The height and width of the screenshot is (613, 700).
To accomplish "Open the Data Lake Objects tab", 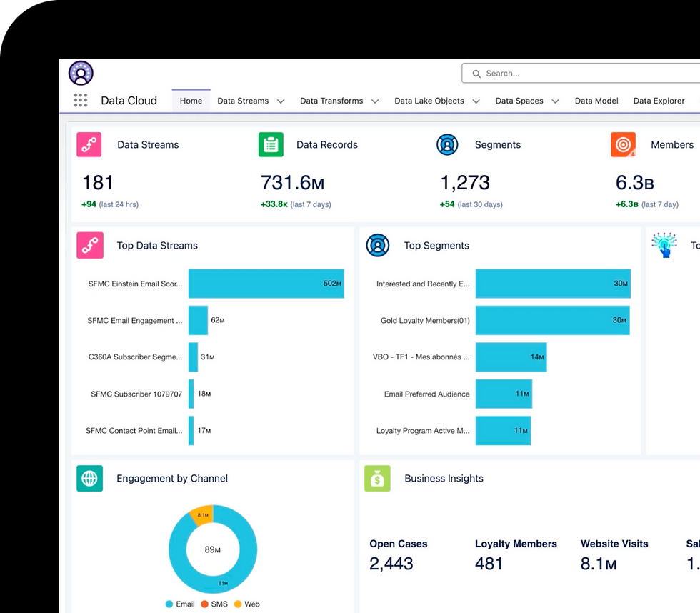I will (x=429, y=101).
